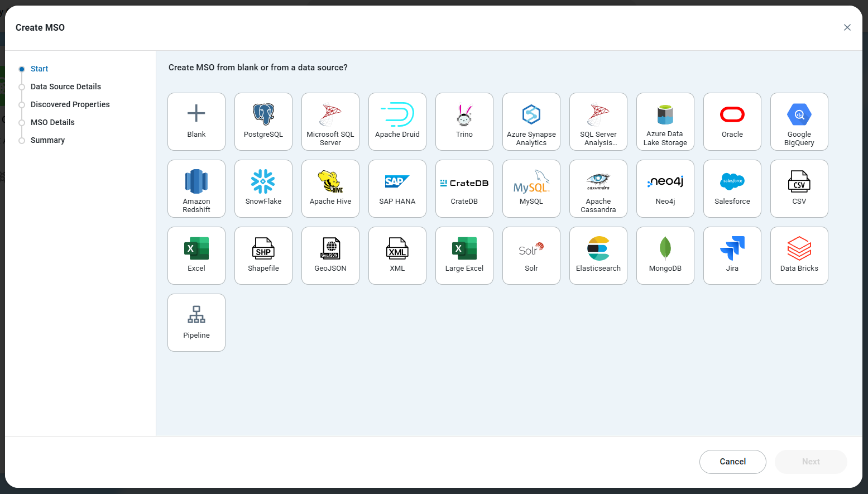
Task: Navigate to the Summary step
Action: pyautogui.click(x=47, y=140)
